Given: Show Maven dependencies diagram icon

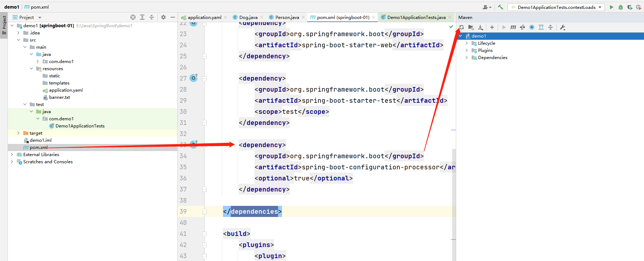Looking at the screenshot, I should pyautogui.click(x=541, y=27).
